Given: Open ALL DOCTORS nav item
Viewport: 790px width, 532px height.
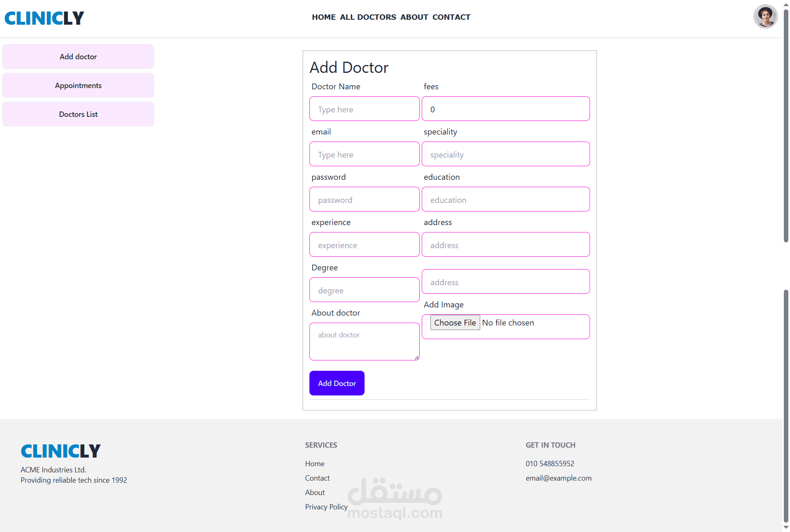Looking at the screenshot, I should click(x=368, y=17).
